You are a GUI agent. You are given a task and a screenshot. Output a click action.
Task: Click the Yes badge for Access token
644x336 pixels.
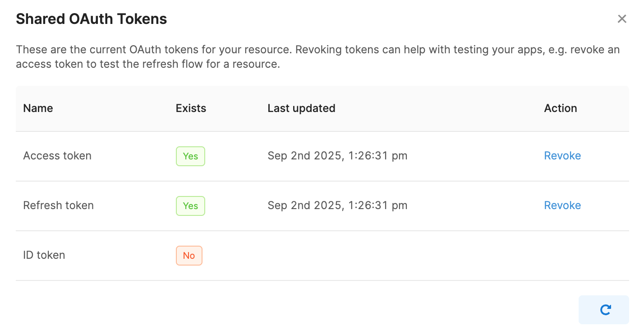190,156
